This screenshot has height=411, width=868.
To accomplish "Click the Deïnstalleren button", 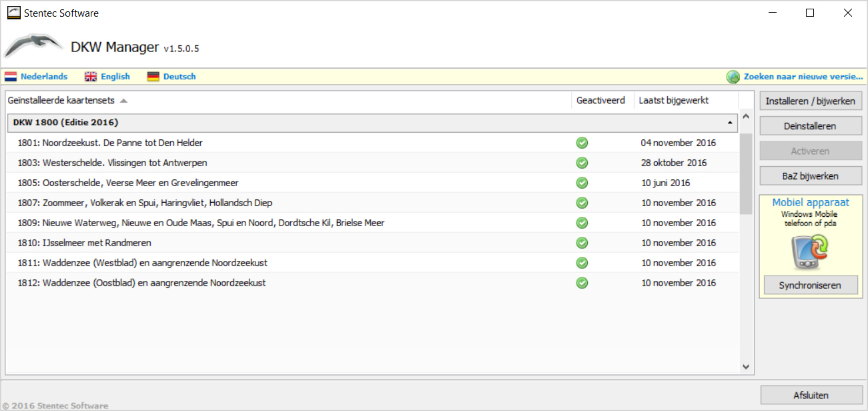I will point(811,126).
